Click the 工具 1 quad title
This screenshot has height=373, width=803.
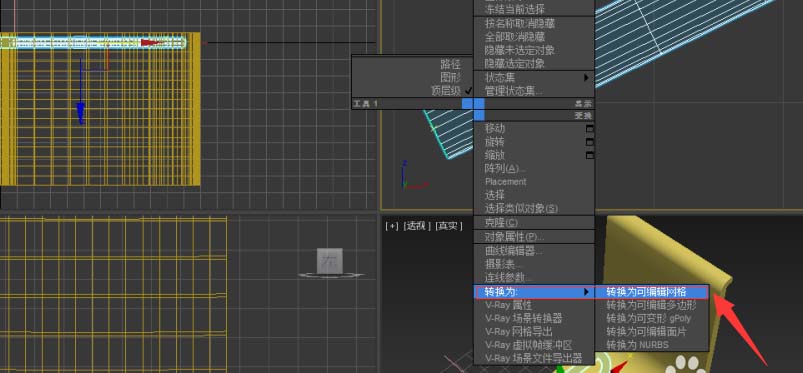tap(365, 103)
